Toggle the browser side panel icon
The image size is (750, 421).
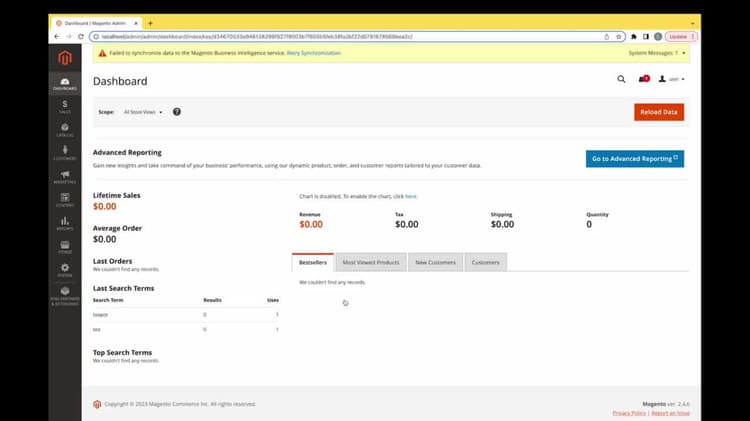click(646, 36)
